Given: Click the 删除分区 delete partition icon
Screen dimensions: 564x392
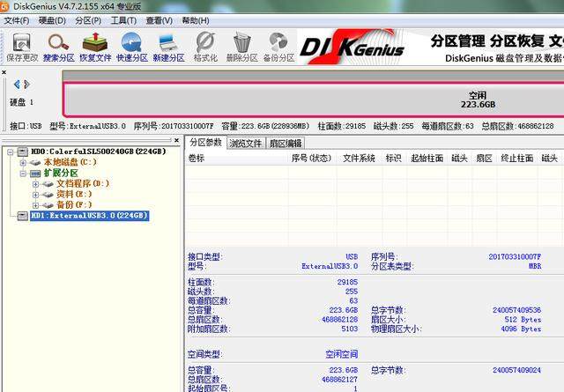Looking at the screenshot, I should click(241, 46).
